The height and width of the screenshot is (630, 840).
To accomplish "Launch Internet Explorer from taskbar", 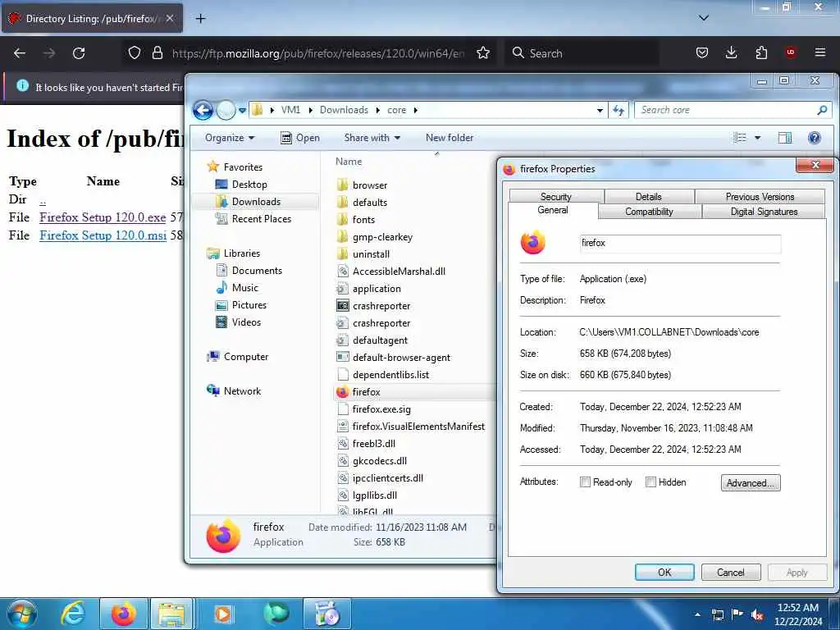I will [x=73, y=614].
